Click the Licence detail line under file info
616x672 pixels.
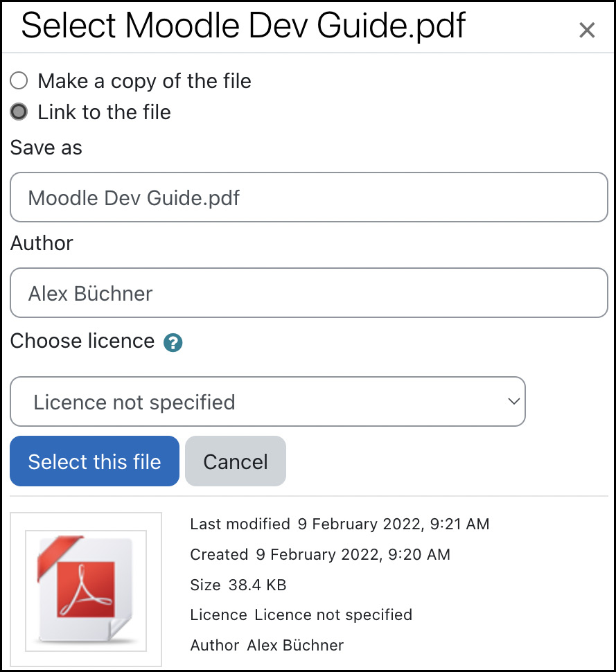(x=301, y=615)
